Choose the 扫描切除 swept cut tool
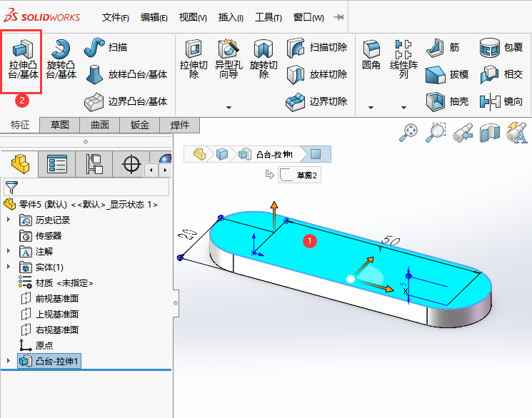Screen dimensions: 532x418 tap(317, 47)
